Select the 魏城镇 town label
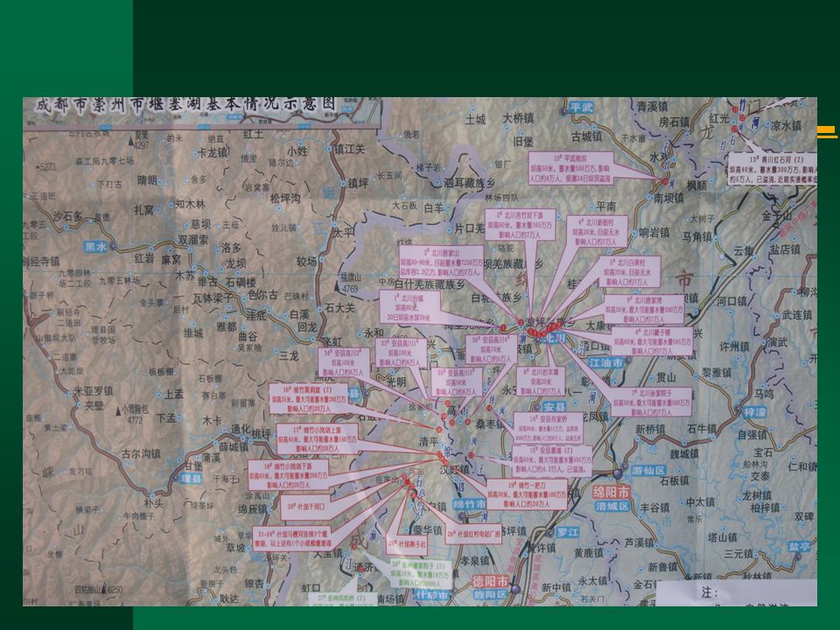Screen dimensions: 840x630 point(684,454)
